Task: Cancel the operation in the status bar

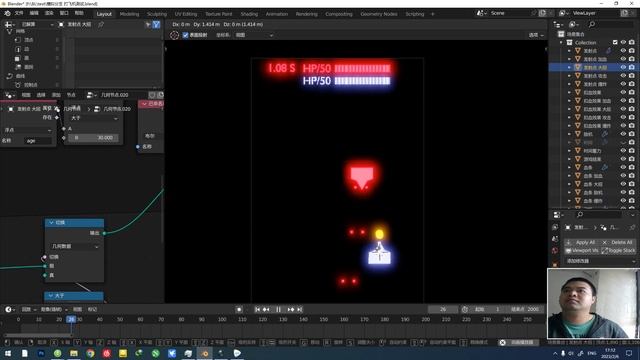Action: point(502,342)
